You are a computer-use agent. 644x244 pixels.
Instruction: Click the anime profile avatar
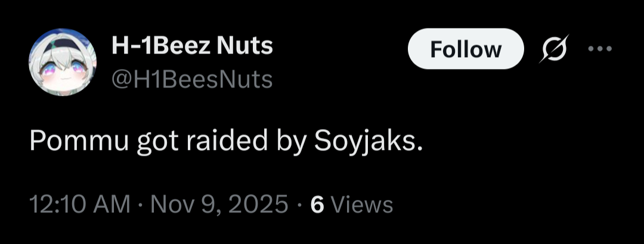63,64
